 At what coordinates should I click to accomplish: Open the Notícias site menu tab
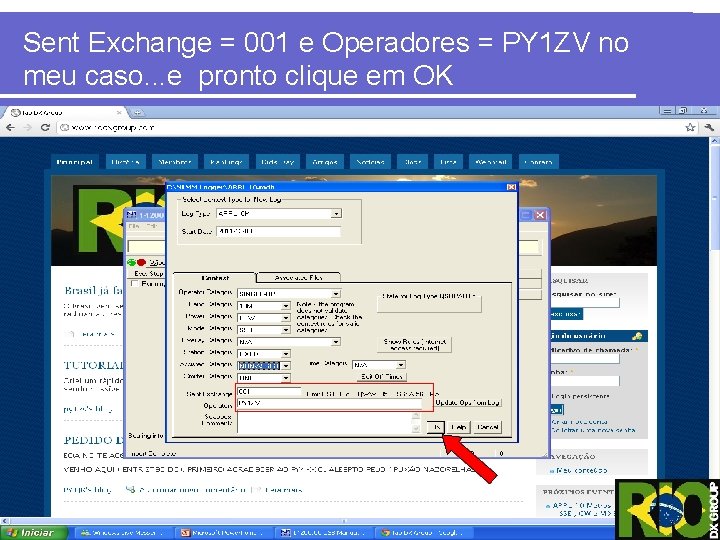click(370, 162)
